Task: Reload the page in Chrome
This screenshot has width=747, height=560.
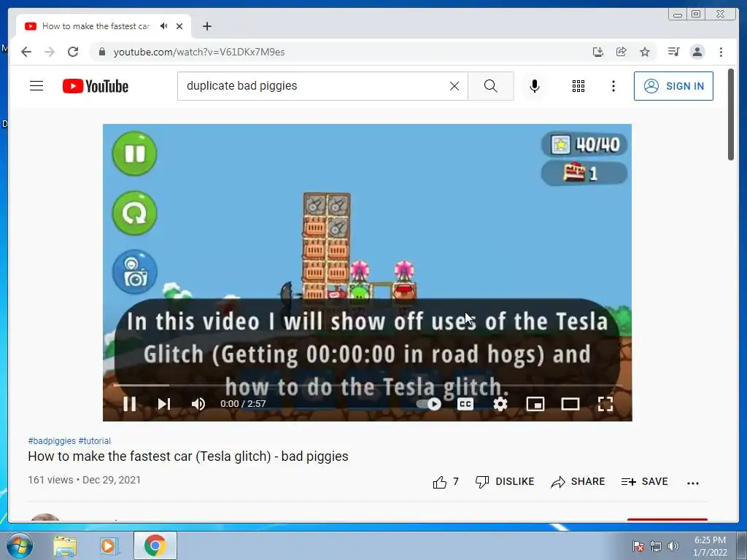Action: (x=73, y=52)
